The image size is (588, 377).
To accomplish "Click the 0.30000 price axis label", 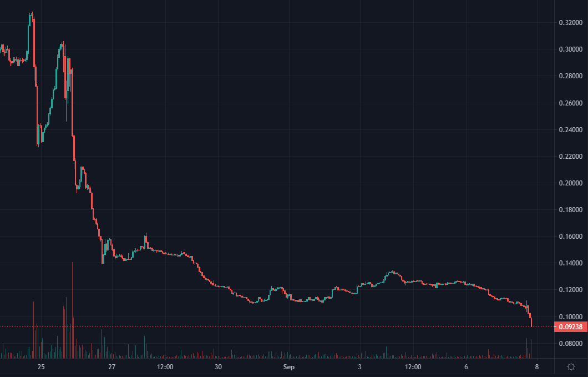I will pyautogui.click(x=571, y=49).
